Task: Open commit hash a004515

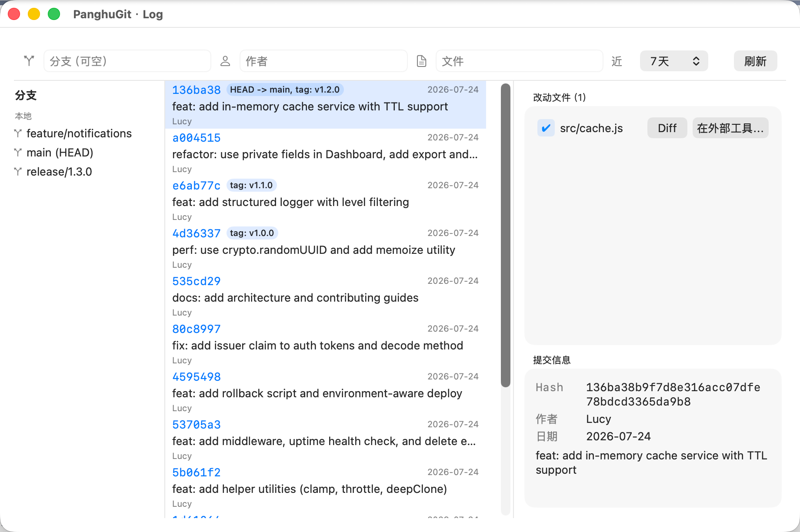Action: [x=197, y=138]
